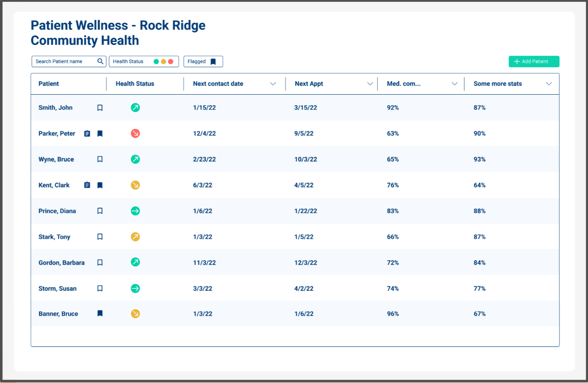The image size is (588, 383).
Task: Toggle bookmark flag for Stark, Tony
Action: (100, 237)
